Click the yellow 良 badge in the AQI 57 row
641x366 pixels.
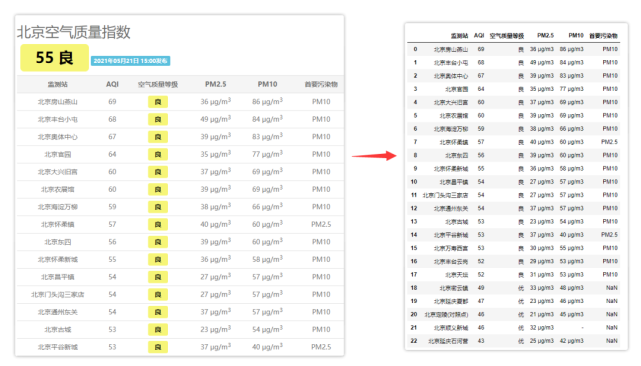[158, 225]
